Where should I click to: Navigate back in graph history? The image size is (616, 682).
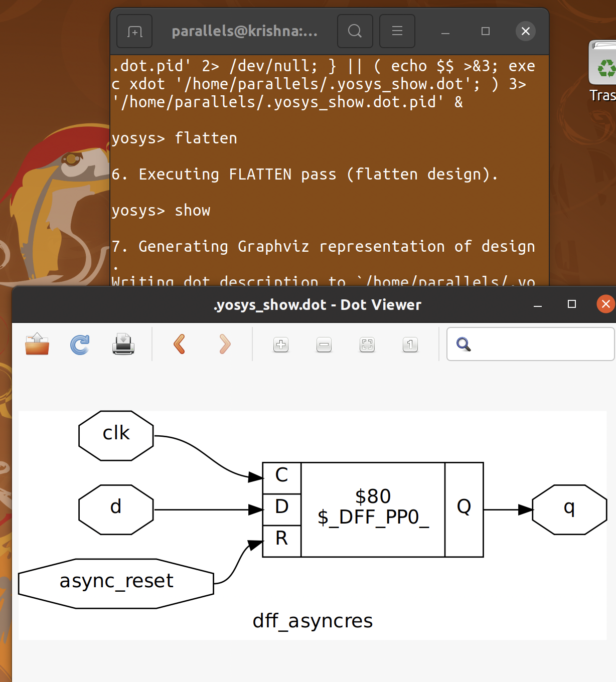[x=180, y=344]
